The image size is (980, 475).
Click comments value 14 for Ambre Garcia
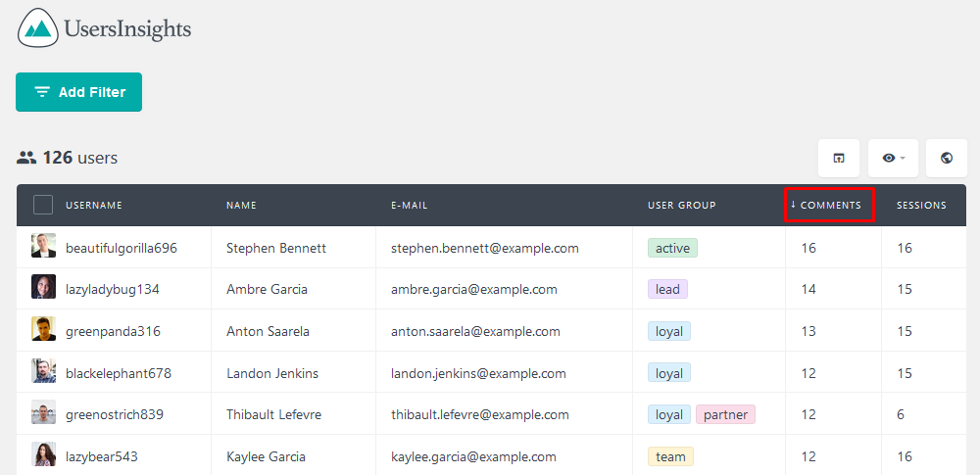(x=808, y=289)
